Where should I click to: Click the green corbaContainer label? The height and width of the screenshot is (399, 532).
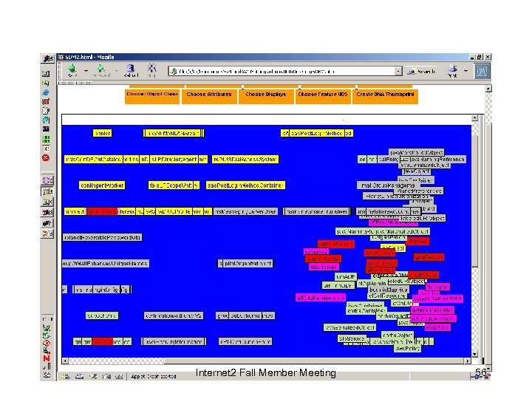(x=366, y=310)
